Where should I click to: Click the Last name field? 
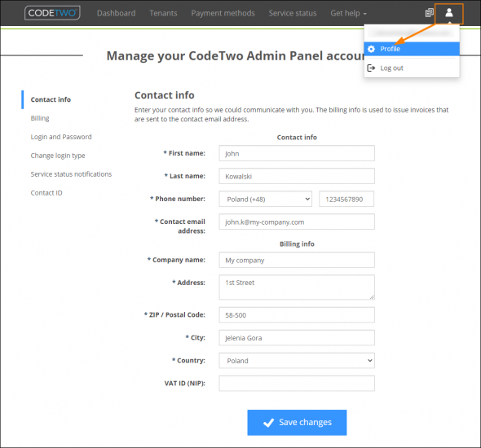point(297,176)
